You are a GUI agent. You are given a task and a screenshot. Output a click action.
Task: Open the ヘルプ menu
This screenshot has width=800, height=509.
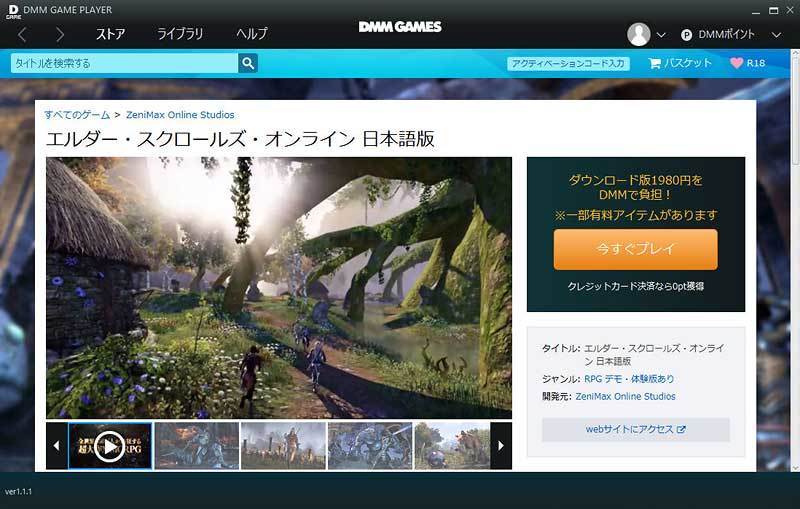pyautogui.click(x=252, y=34)
